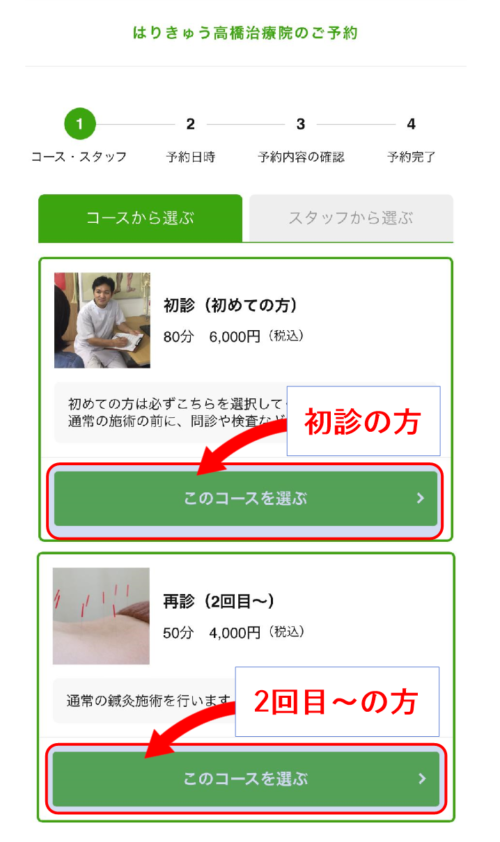500x842 pixels.
Task: Click the green step 1 circle
Action: point(80,124)
